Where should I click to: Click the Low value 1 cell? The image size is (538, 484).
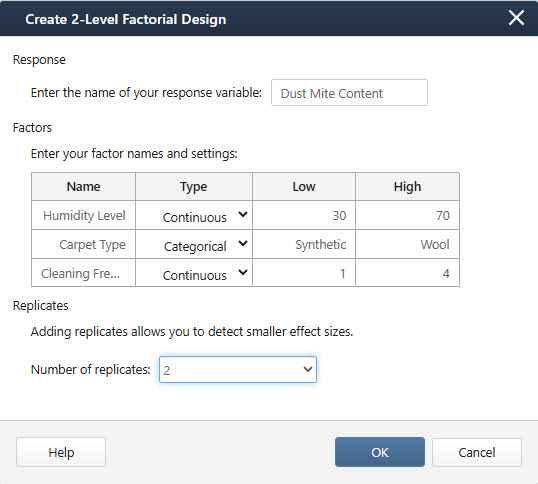(x=304, y=273)
